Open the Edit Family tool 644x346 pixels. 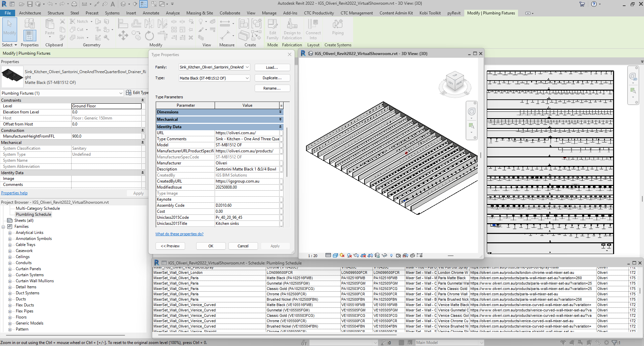click(x=272, y=29)
